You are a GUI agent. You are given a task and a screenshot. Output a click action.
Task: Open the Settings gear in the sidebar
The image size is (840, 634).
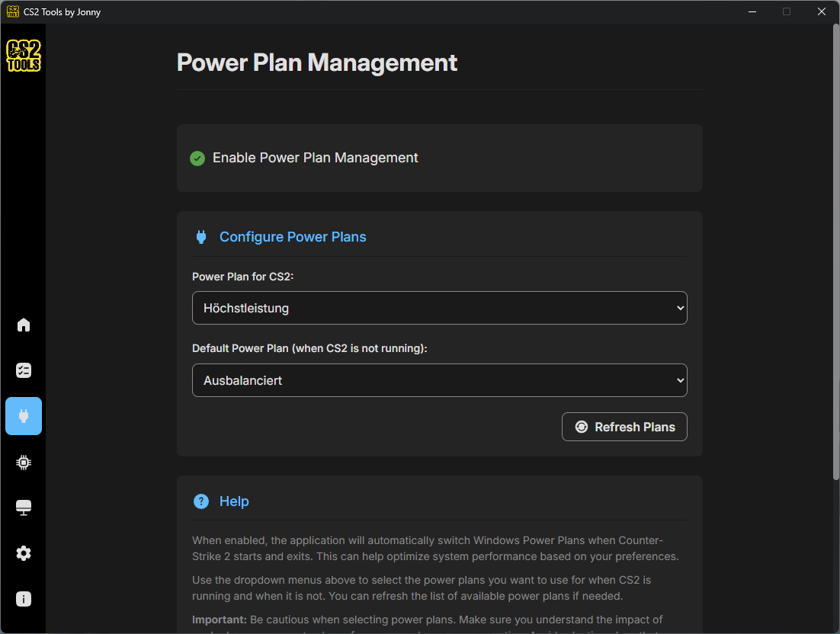point(23,553)
